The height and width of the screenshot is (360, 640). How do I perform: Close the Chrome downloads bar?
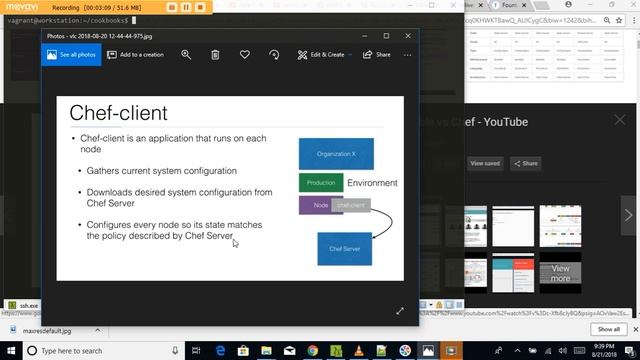(636, 329)
